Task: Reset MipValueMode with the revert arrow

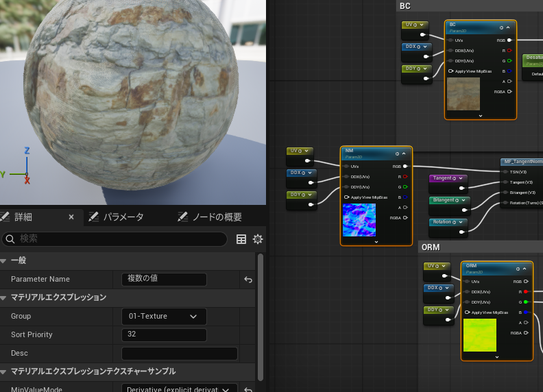Action: (248, 390)
